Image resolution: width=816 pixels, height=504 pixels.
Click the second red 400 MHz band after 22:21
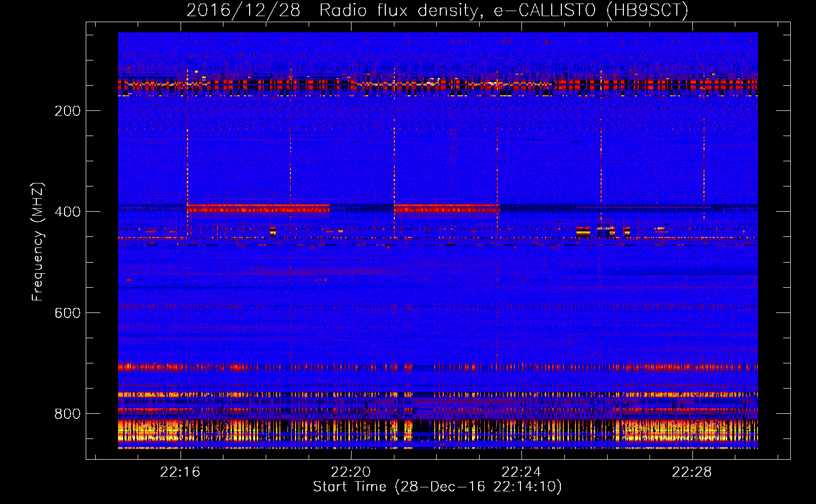(447, 208)
